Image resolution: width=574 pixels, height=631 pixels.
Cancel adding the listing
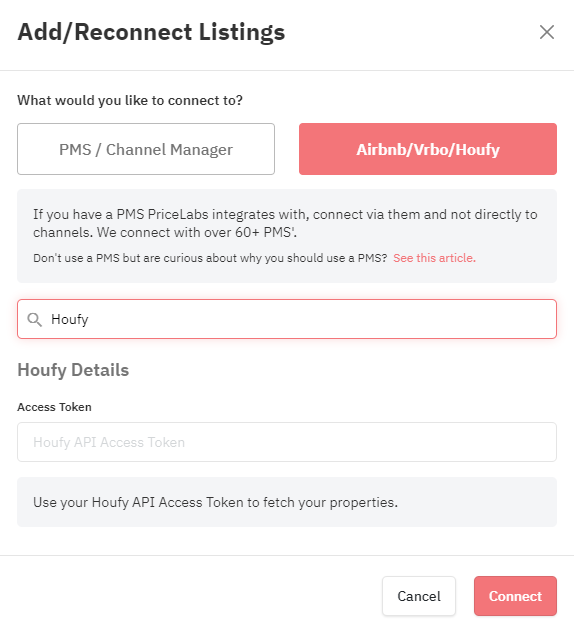point(419,596)
